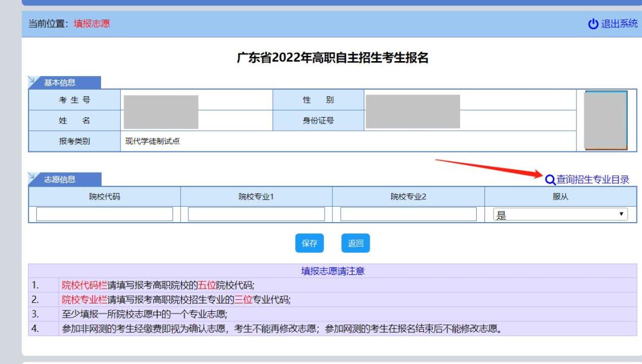Click the 退出系统 logout link text

(619, 24)
